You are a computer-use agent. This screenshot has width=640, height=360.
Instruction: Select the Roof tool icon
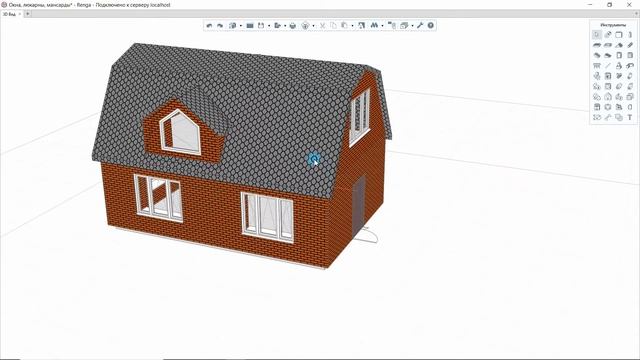pos(619,45)
